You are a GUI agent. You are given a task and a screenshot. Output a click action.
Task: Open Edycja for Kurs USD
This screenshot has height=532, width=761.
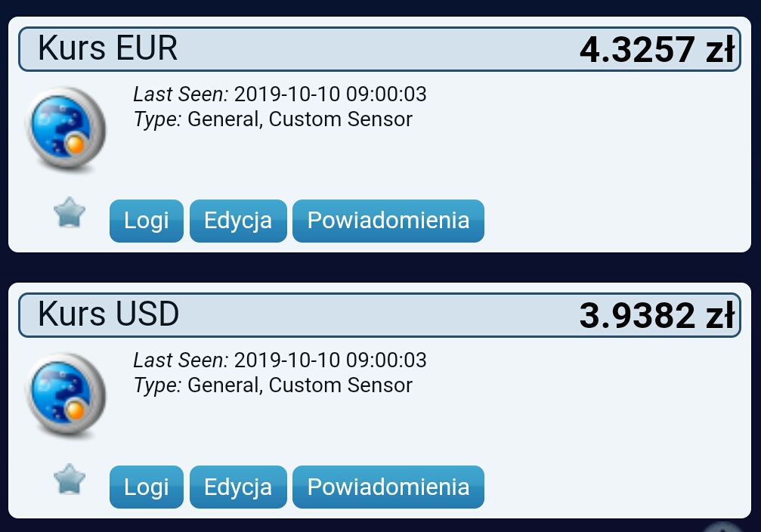coord(238,487)
